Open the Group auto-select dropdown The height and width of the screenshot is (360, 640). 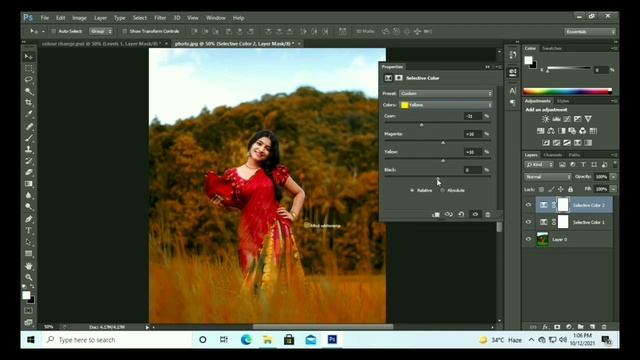tap(101, 31)
